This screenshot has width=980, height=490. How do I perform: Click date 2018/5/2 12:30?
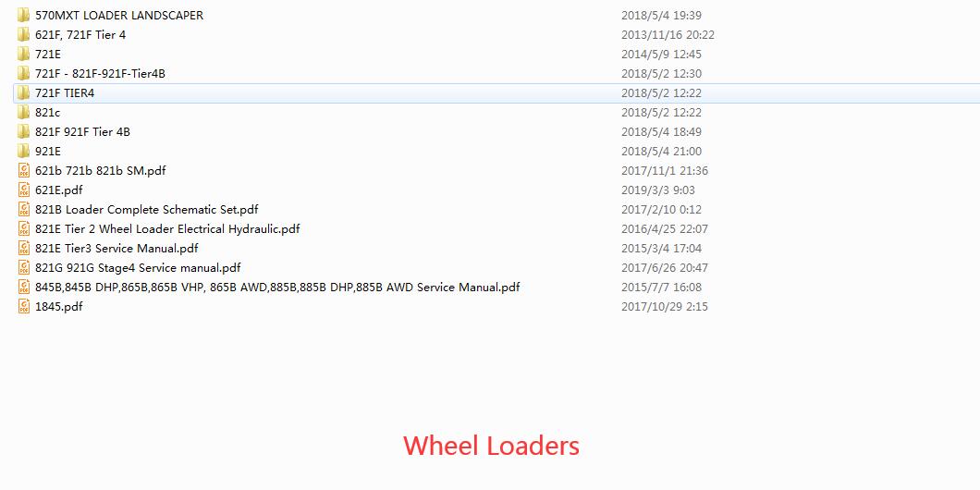[x=661, y=73]
